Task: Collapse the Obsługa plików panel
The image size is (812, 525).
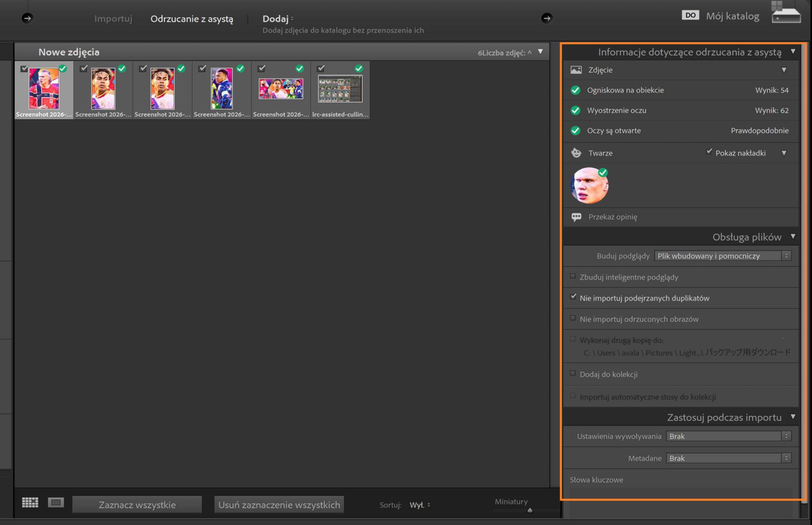Action: 793,236
